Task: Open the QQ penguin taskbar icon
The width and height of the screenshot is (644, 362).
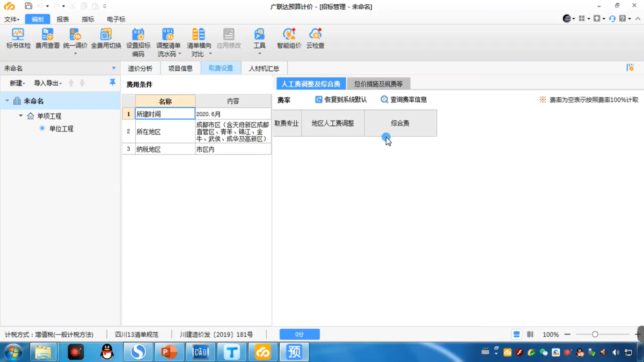Action: (107, 352)
